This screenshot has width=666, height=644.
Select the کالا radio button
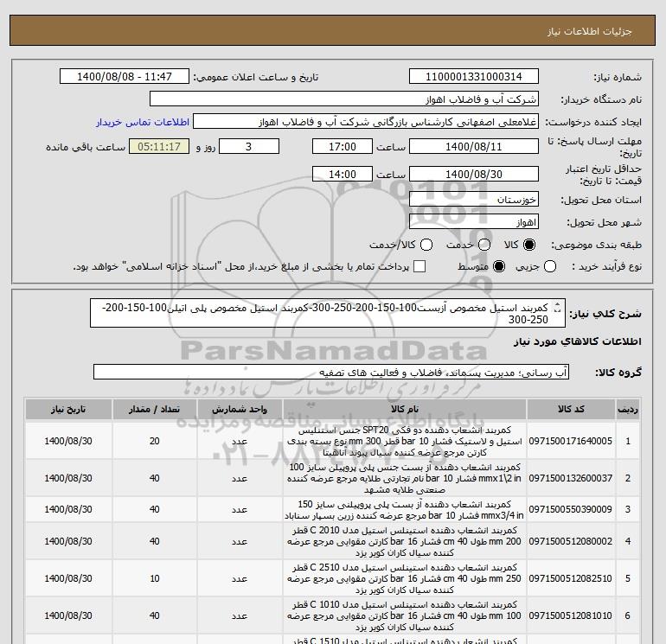(529, 245)
